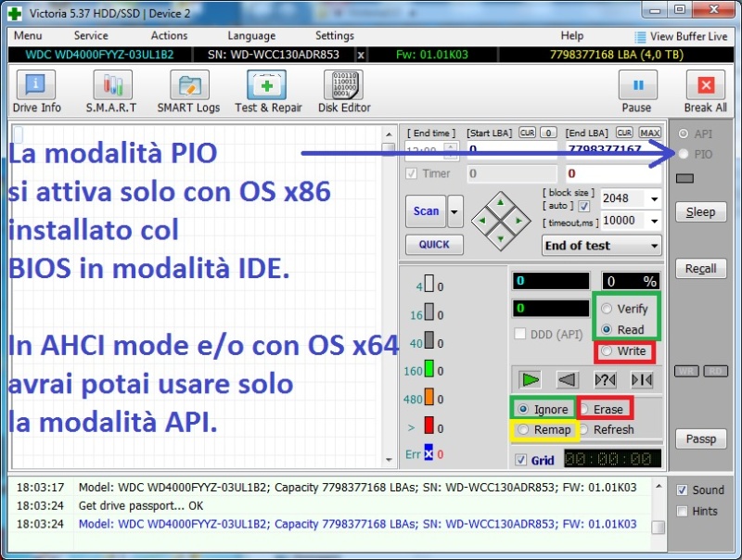742x560 pixels.
Task: Select the Verify radio button
Action: click(607, 309)
